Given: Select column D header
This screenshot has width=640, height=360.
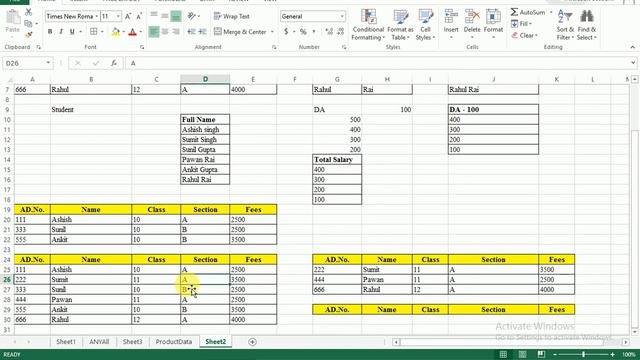Looking at the screenshot, I should 205,79.
